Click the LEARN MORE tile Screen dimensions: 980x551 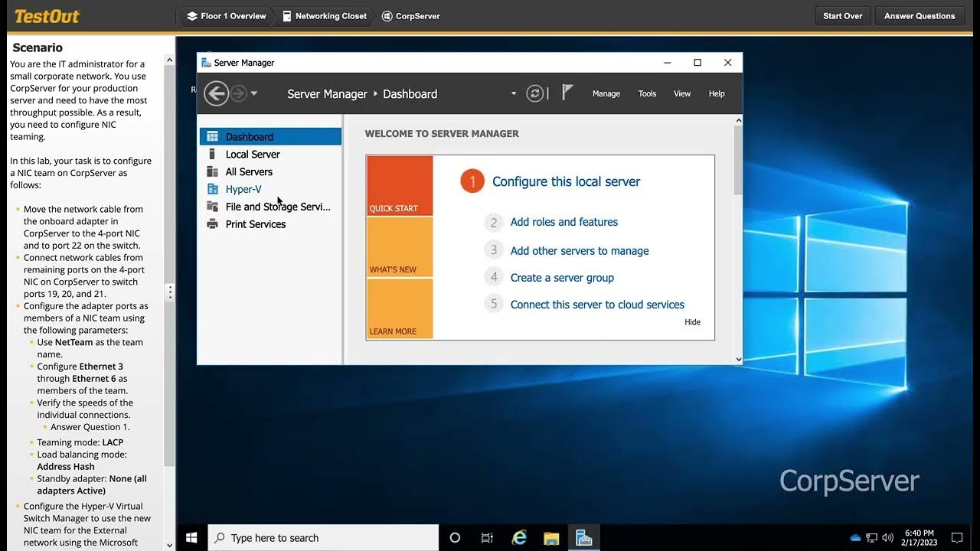[400, 308]
